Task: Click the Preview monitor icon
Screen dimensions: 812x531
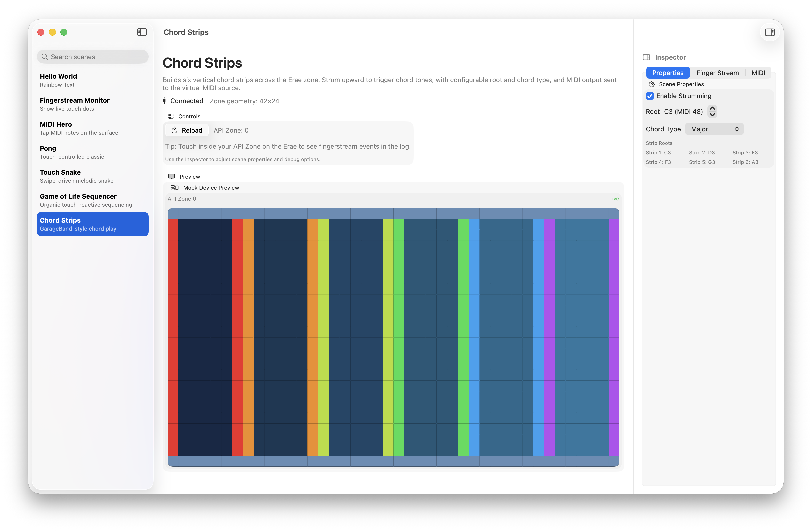Action: 171,177
